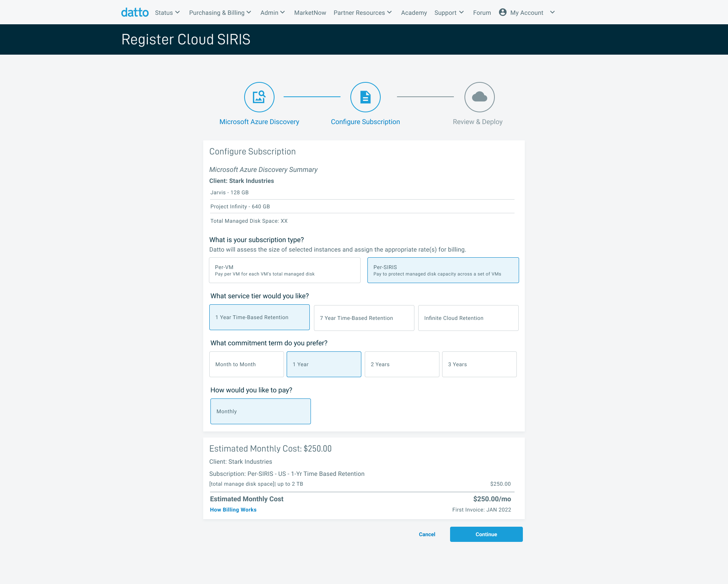Screen dimensions: 728x584
Task: Pick the Month to Month commitment term
Action: (x=246, y=364)
